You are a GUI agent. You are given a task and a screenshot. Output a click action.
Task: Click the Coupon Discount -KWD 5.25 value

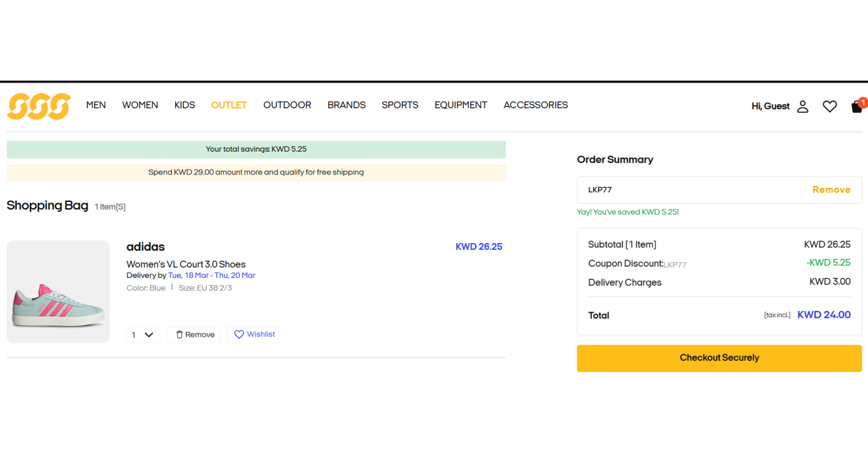coord(828,263)
